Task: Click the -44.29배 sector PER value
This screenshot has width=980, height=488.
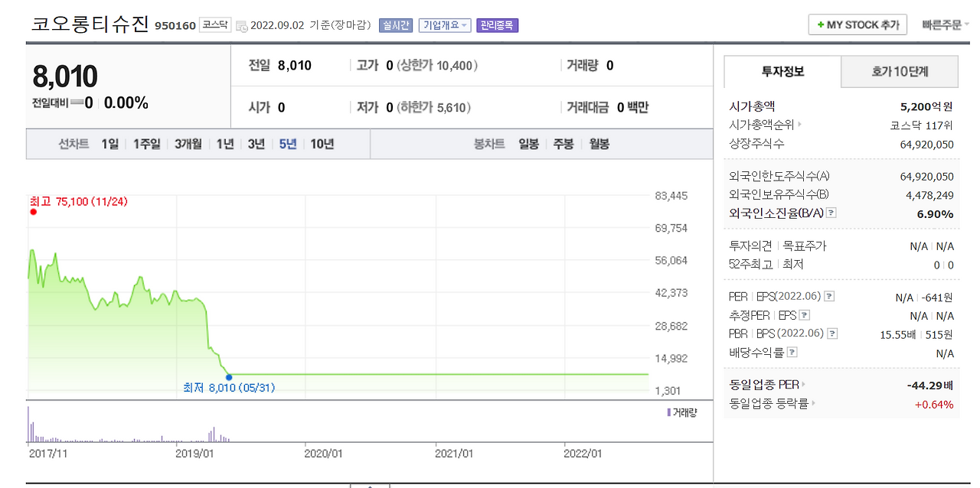Action: pyautogui.click(x=929, y=386)
